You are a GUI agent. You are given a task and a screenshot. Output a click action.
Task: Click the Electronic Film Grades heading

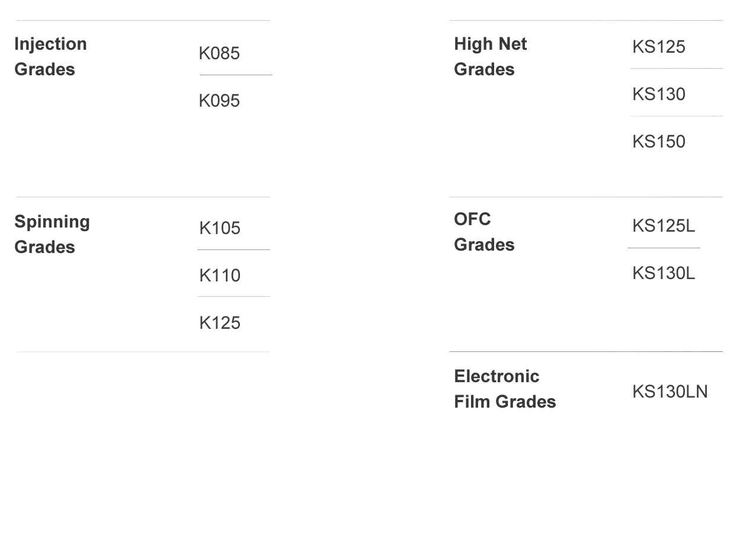coord(505,389)
